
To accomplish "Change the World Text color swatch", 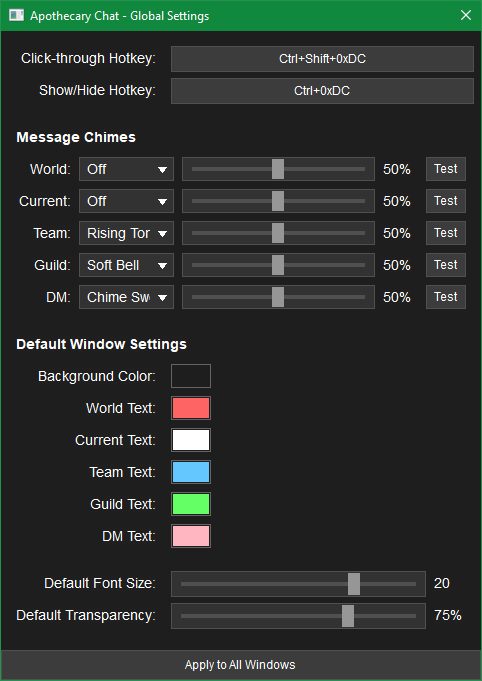I will click(191, 408).
